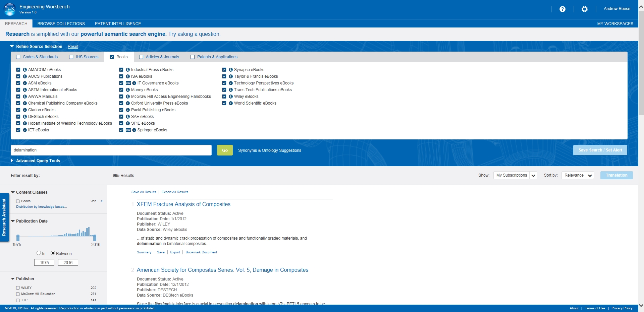Open the BROWSE COLLECTIONS tab
Screen dimensions: 644x312
coord(61,23)
